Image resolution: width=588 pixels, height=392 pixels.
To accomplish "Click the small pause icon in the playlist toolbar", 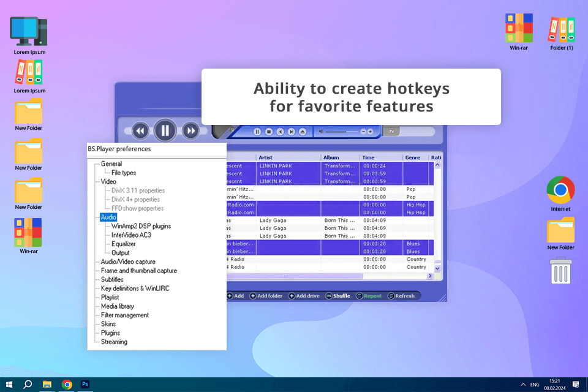I will [x=257, y=132].
